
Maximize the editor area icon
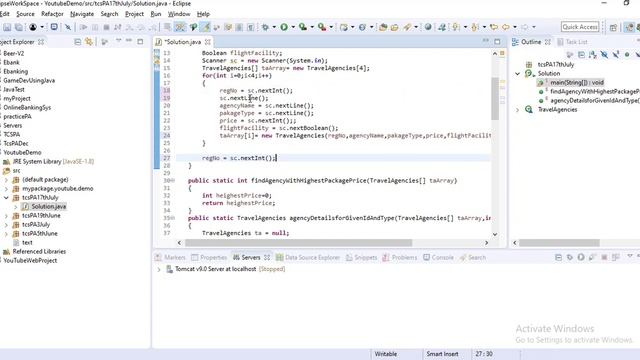[497, 42]
